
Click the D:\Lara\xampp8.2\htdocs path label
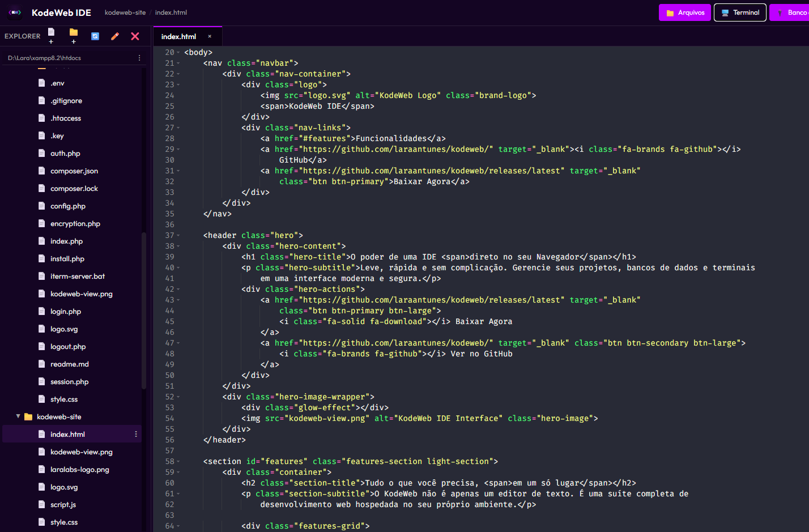click(x=44, y=58)
